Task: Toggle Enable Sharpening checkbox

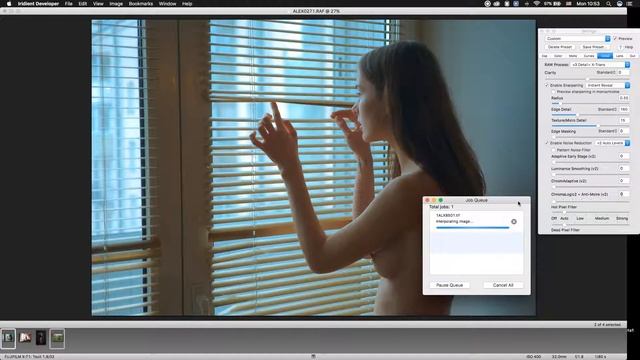Action: coord(547,85)
